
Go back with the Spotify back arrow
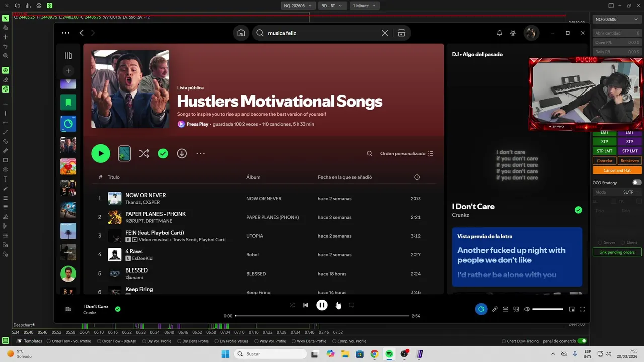(82, 33)
